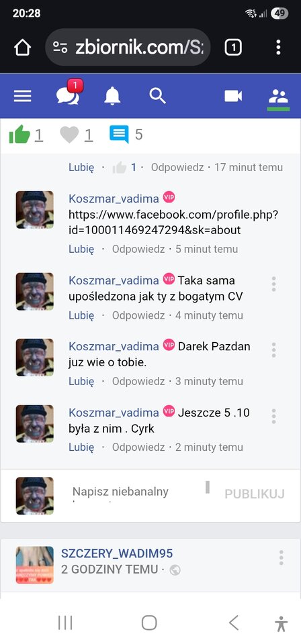Tap the green thumbs-up like icon
Viewport: 301px width, 644px height.
click(x=19, y=134)
